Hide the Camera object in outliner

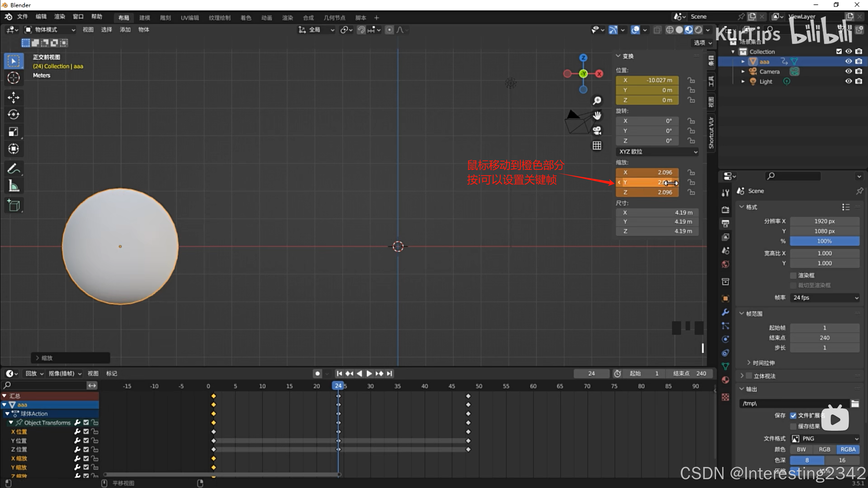[848, 71]
